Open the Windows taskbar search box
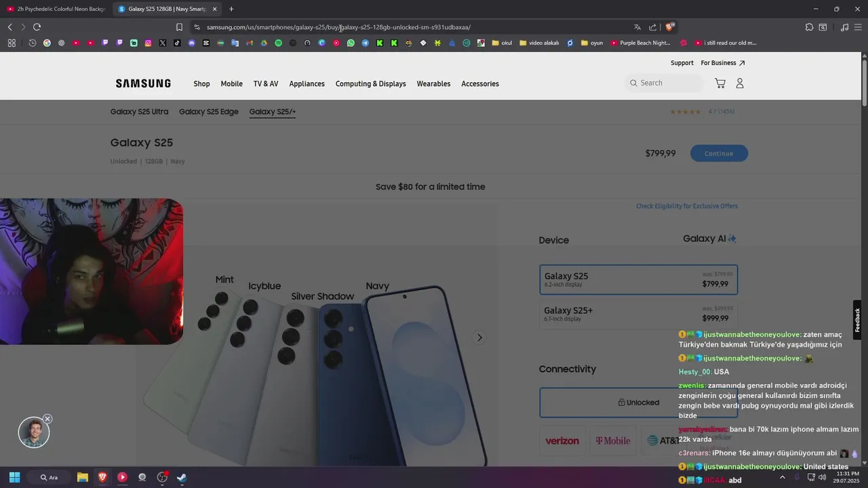Viewport: 868px width, 488px height. [49, 477]
